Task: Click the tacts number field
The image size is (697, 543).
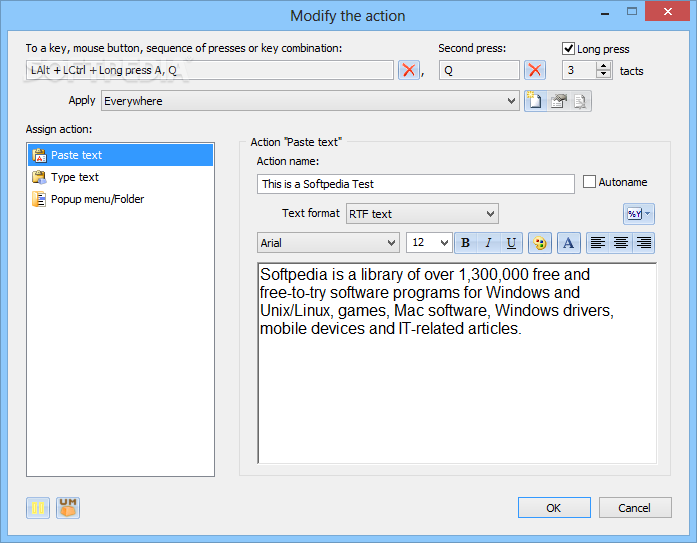Action: tap(579, 70)
